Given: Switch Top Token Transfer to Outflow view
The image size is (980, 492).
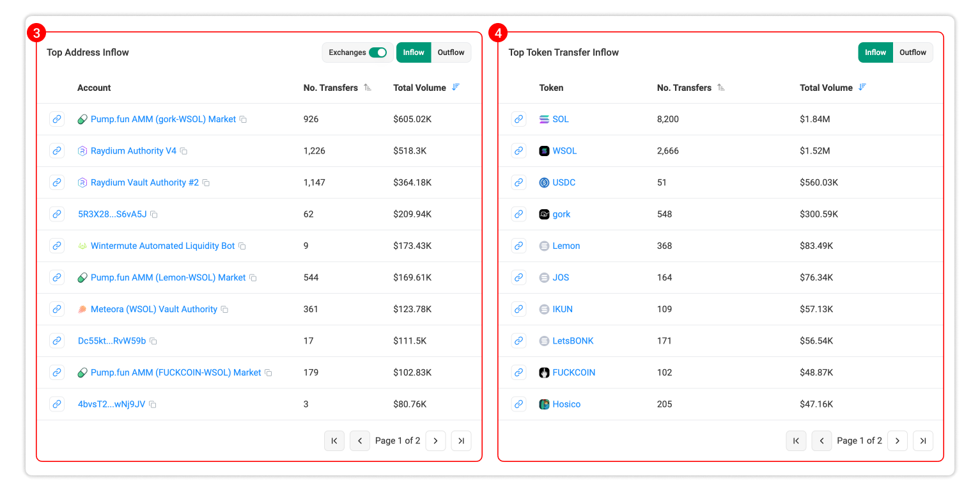Looking at the screenshot, I should click(x=912, y=52).
